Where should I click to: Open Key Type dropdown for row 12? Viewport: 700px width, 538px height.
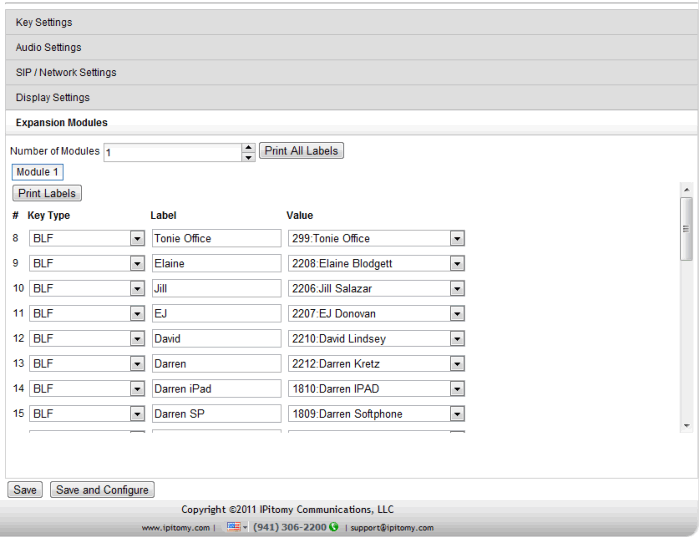coord(87,338)
